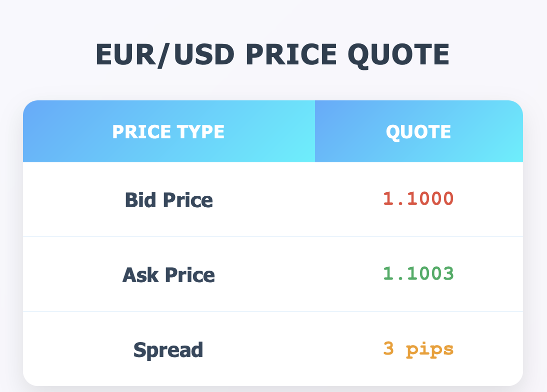Screen dimensions: 547x392
Task: Select the QUOTE column header
Action: pyautogui.click(x=418, y=132)
